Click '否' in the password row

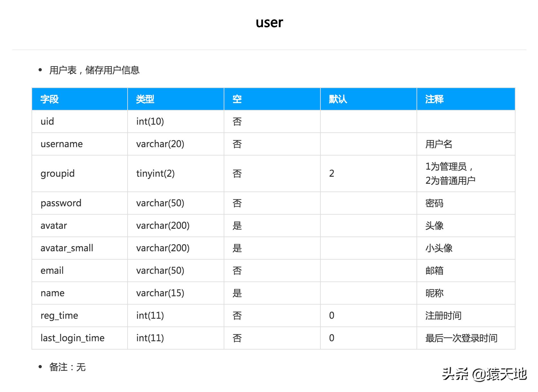237,203
